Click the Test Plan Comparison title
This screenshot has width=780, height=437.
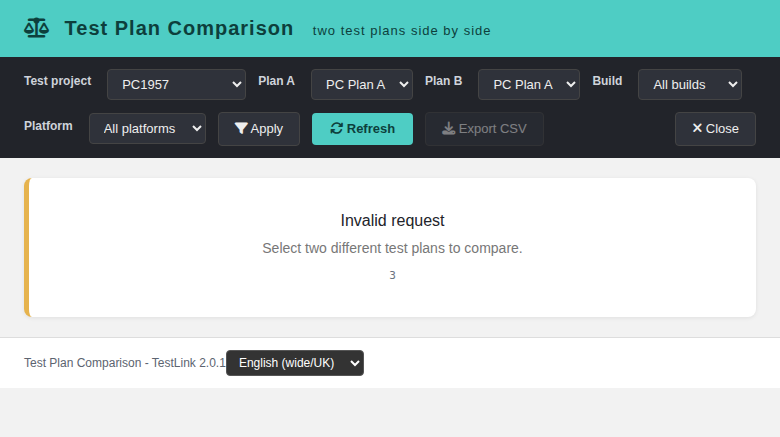[x=179, y=28]
